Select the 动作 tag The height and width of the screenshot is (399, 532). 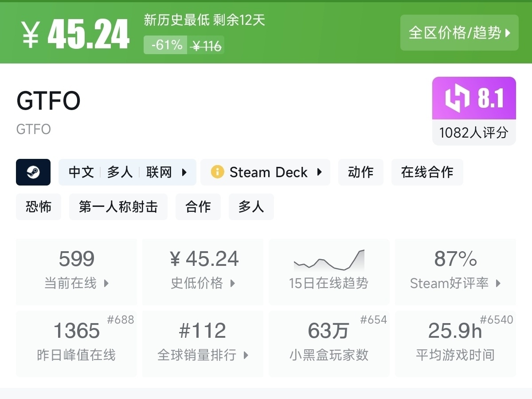tap(360, 172)
